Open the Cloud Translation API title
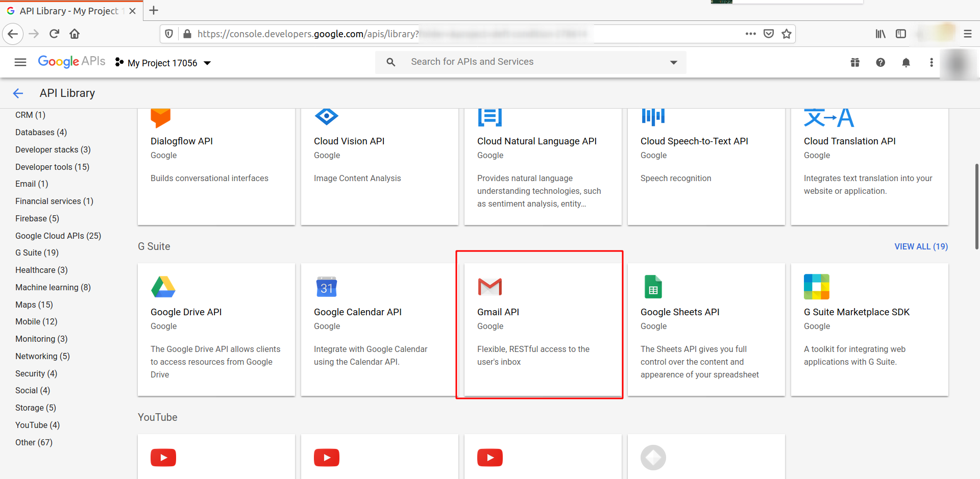980x479 pixels. pos(850,141)
